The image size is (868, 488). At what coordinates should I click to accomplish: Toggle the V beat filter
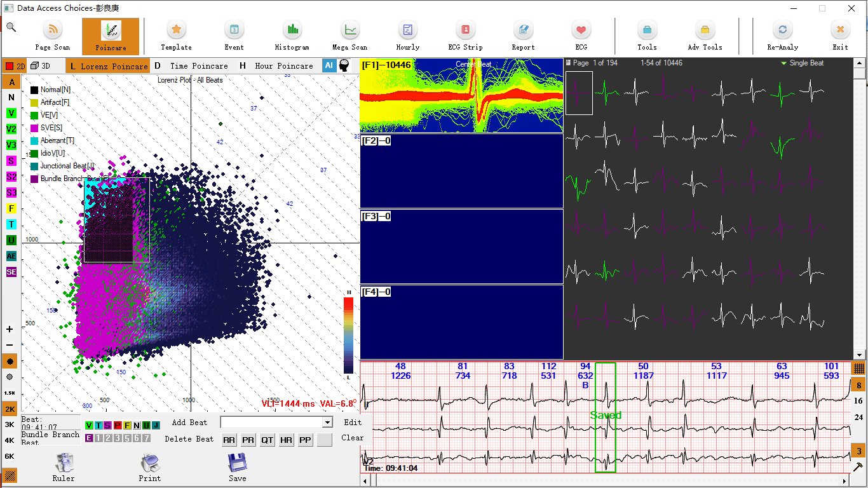click(11, 113)
